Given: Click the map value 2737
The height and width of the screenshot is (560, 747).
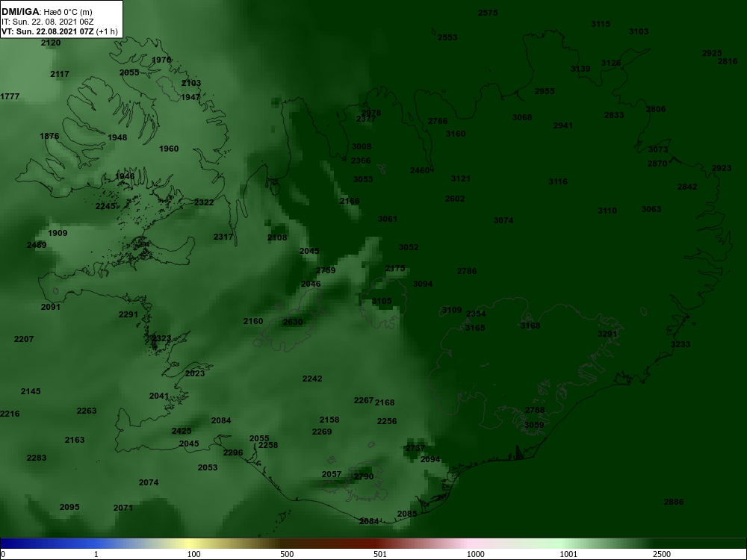Looking at the screenshot, I should pyautogui.click(x=415, y=449).
